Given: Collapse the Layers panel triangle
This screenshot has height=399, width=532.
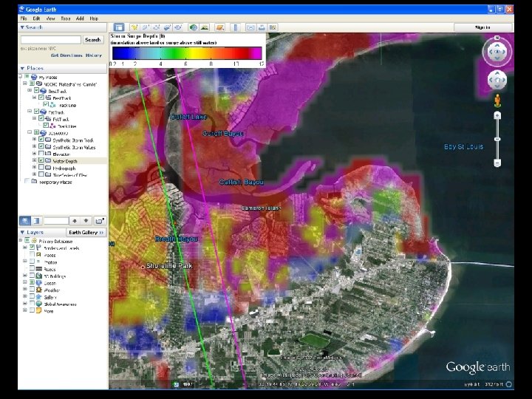Looking at the screenshot, I should click(x=22, y=233).
